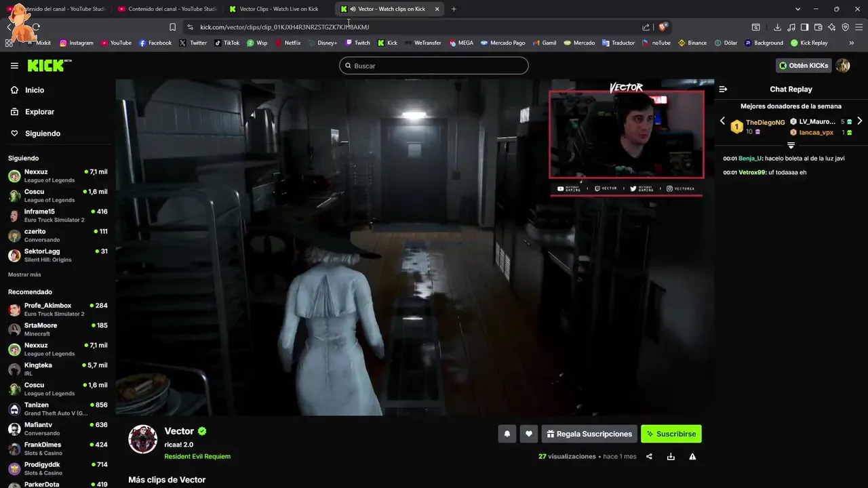Open the YouTube bookmark
The width and height of the screenshot is (868, 488).
coord(116,43)
